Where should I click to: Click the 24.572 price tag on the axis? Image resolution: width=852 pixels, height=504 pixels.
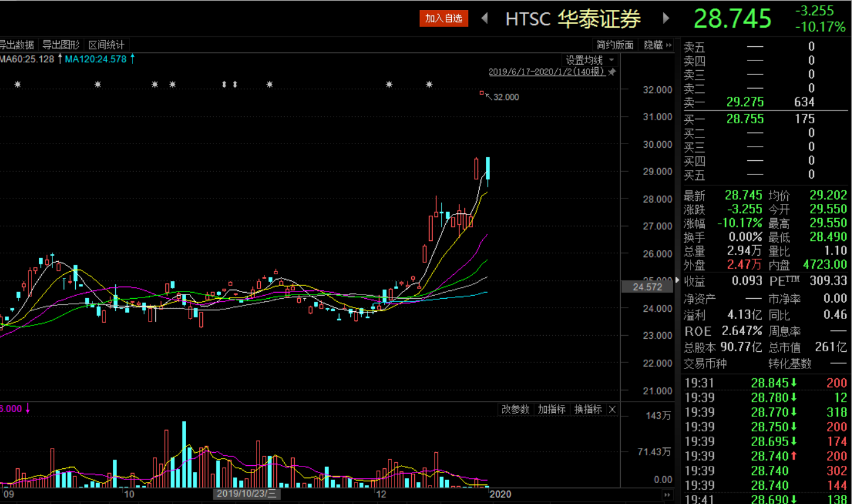(x=647, y=287)
